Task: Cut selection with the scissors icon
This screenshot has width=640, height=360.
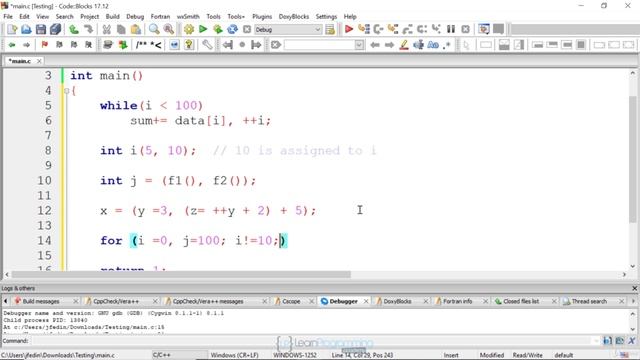Action: [107, 29]
